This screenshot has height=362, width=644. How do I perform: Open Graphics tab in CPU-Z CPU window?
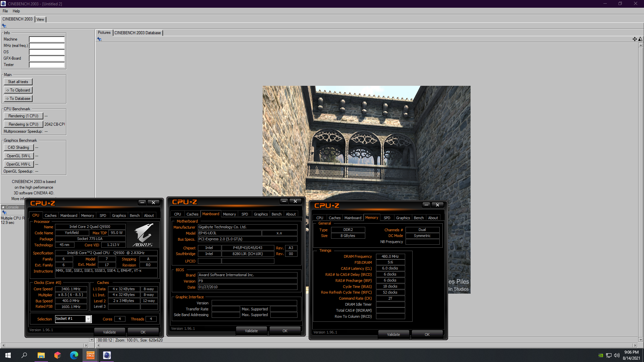(x=119, y=216)
